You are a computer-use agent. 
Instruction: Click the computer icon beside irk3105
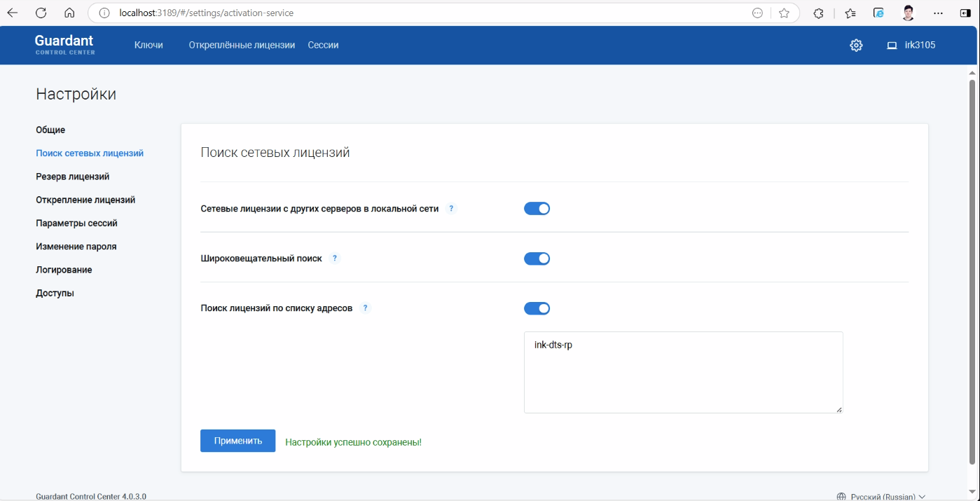click(x=892, y=46)
